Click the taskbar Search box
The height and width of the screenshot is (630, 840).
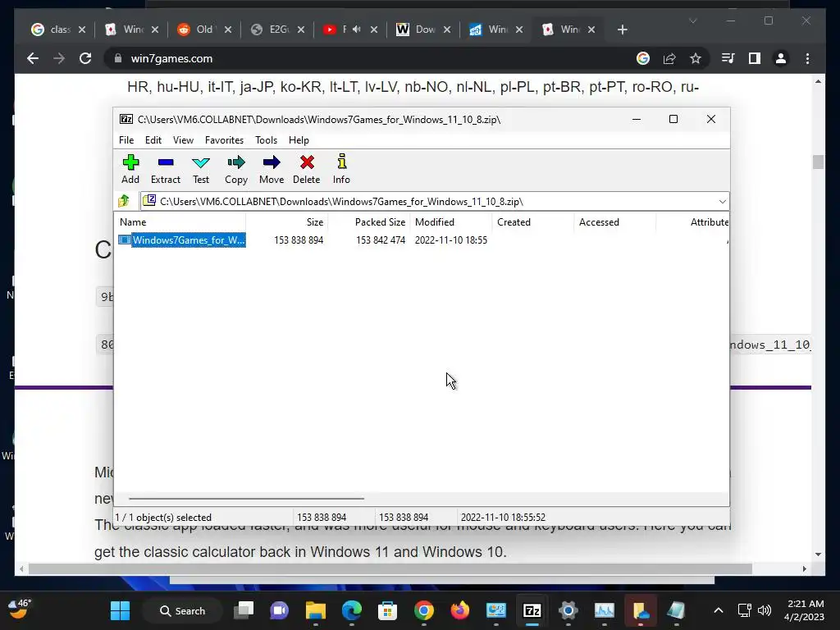pos(183,610)
